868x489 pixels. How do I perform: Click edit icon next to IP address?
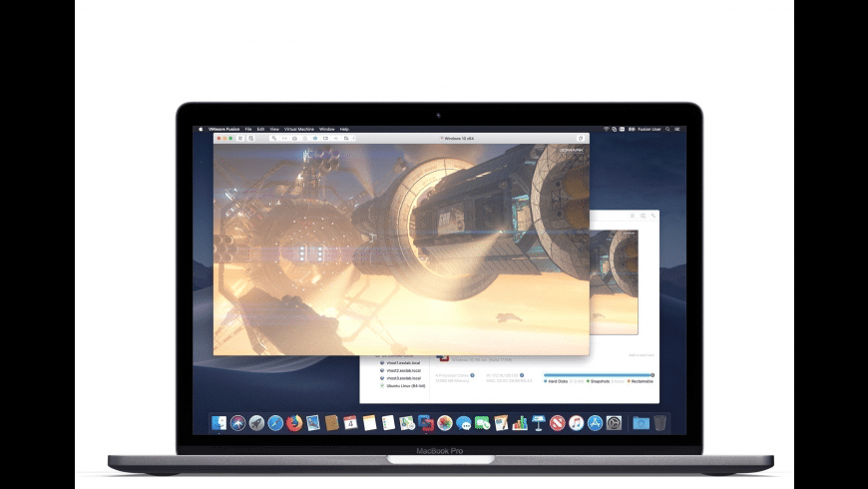tap(522, 375)
